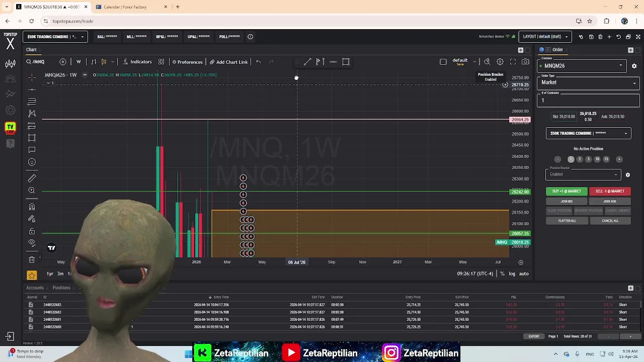The width and height of the screenshot is (644, 362).
Task: Open the Indicators dialog
Action: [137, 62]
